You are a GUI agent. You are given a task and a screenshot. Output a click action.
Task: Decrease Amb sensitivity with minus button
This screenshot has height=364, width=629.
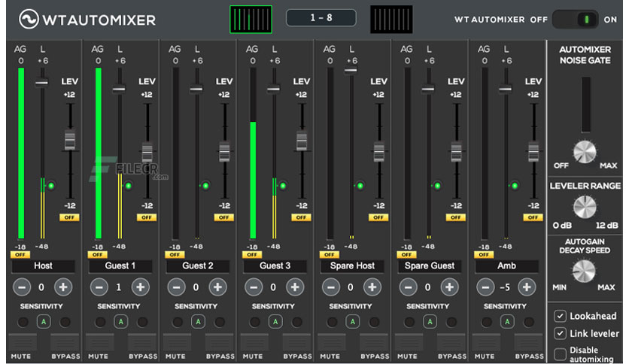485,287
